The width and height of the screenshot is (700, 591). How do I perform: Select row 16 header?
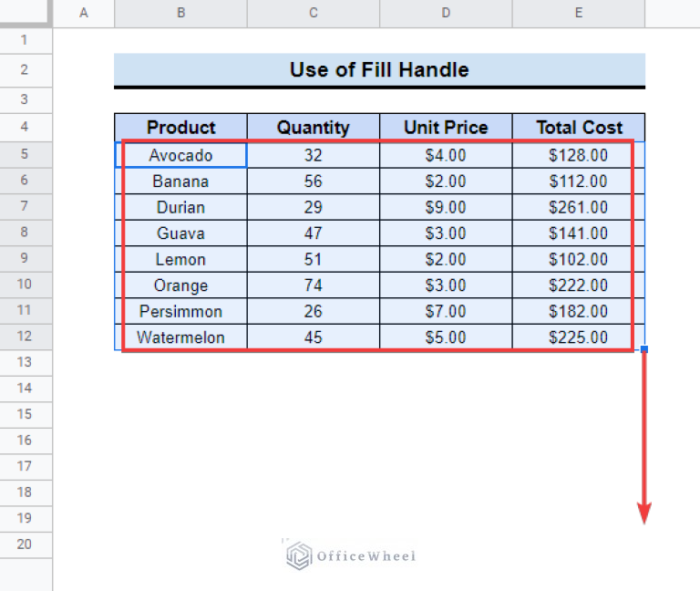25,441
